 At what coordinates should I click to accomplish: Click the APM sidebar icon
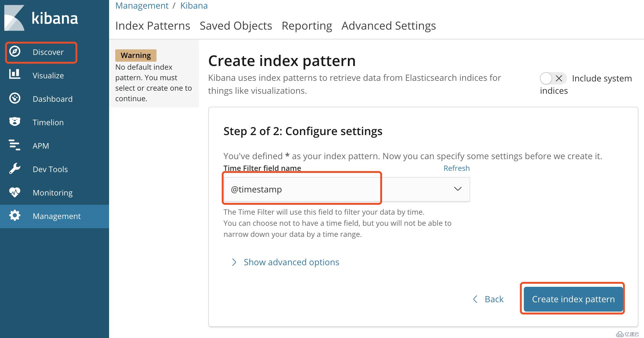pyautogui.click(x=15, y=145)
